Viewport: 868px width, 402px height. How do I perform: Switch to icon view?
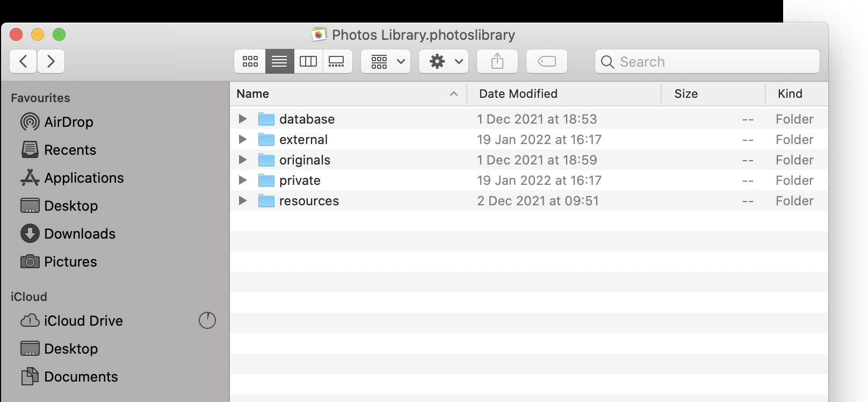tap(250, 61)
